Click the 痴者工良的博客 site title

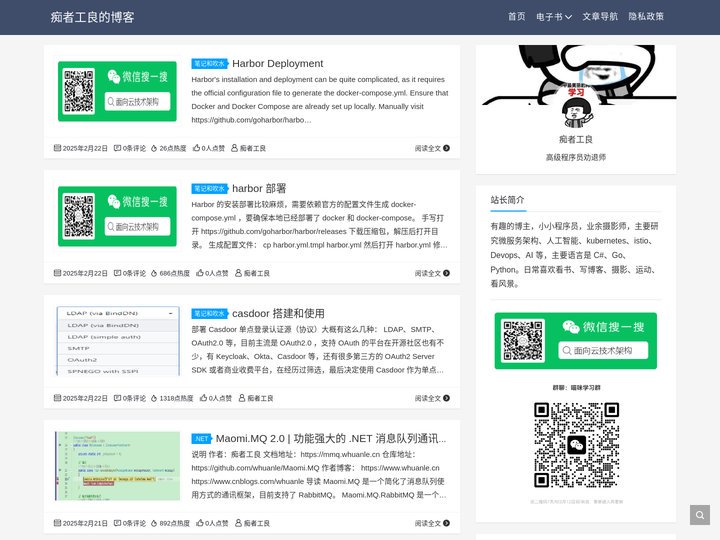coord(92,17)
